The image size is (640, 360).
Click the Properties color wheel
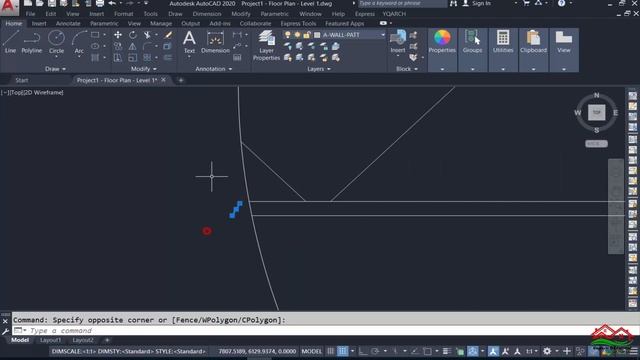[x=442, y=38]
